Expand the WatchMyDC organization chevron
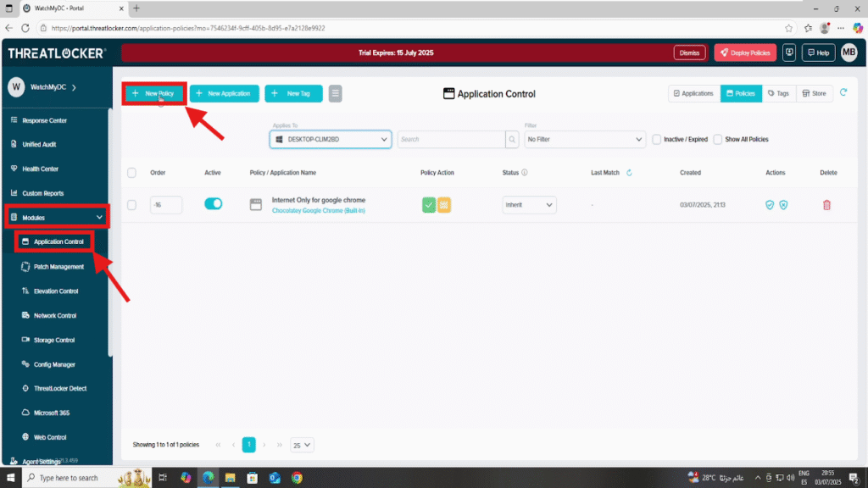 tap(75, 87)
